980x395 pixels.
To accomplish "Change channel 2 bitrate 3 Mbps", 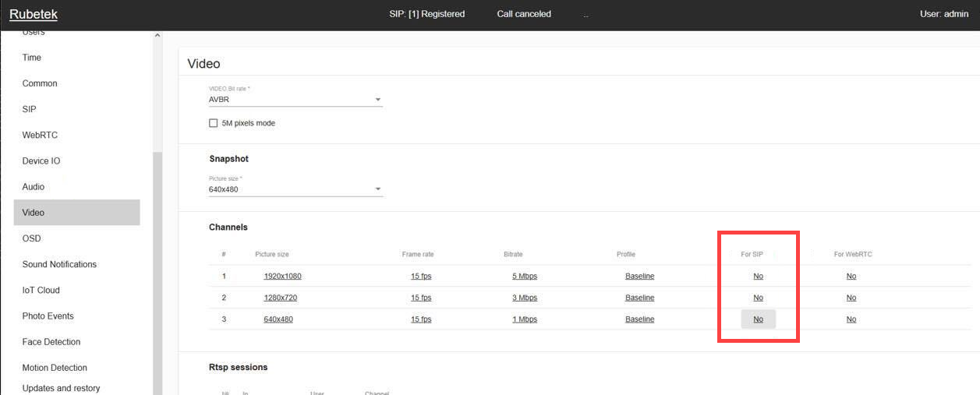I will pos(525,298).
